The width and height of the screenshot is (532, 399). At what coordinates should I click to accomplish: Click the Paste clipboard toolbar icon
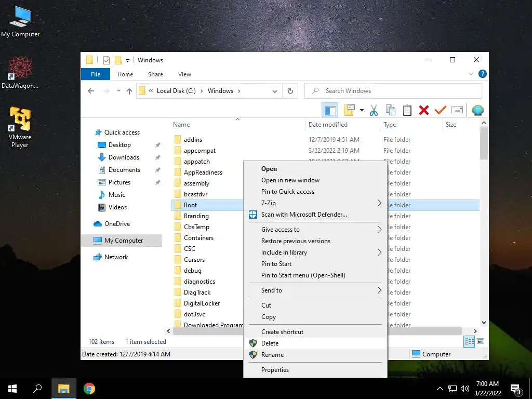407,110
